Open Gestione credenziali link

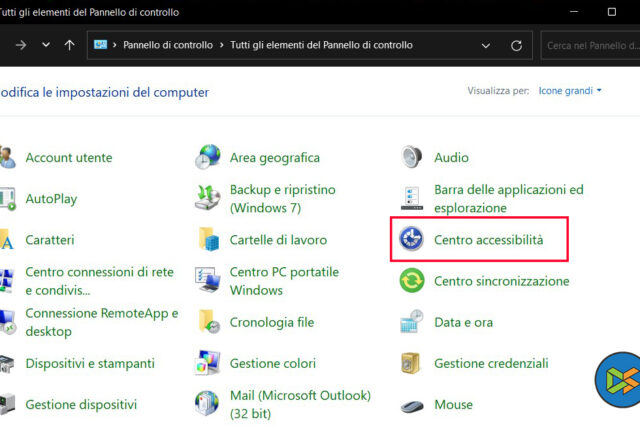[491, 364]
